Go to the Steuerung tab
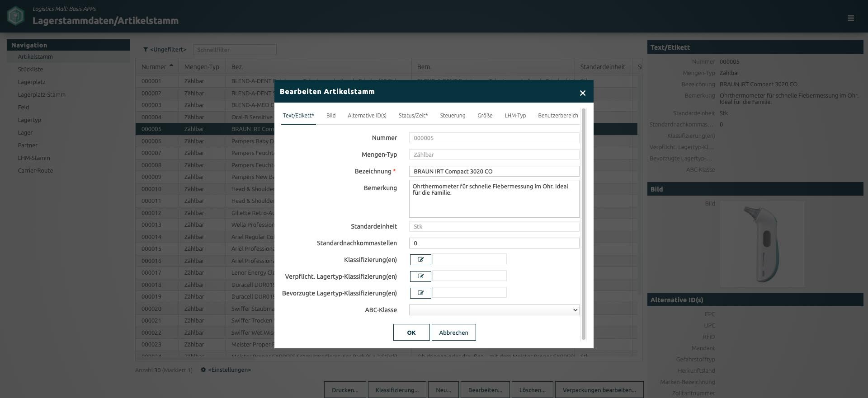The height and width of the screenshot is (398, 868). (453, 116)
